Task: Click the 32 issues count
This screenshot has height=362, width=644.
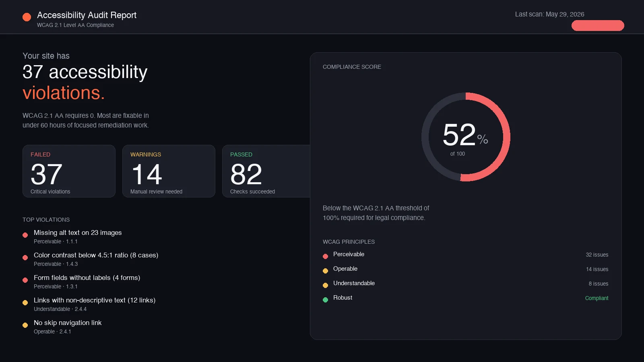Action: 597,255
